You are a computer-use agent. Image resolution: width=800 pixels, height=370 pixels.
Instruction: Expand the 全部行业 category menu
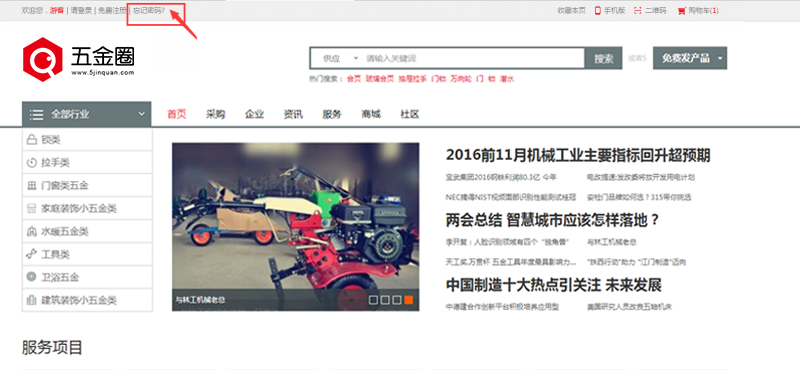[87, 114]
